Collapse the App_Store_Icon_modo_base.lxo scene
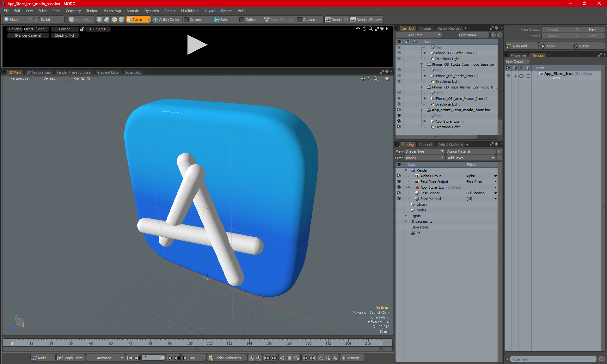The height and width of the screenshot is (364, 607). click(x=421, y=110)
